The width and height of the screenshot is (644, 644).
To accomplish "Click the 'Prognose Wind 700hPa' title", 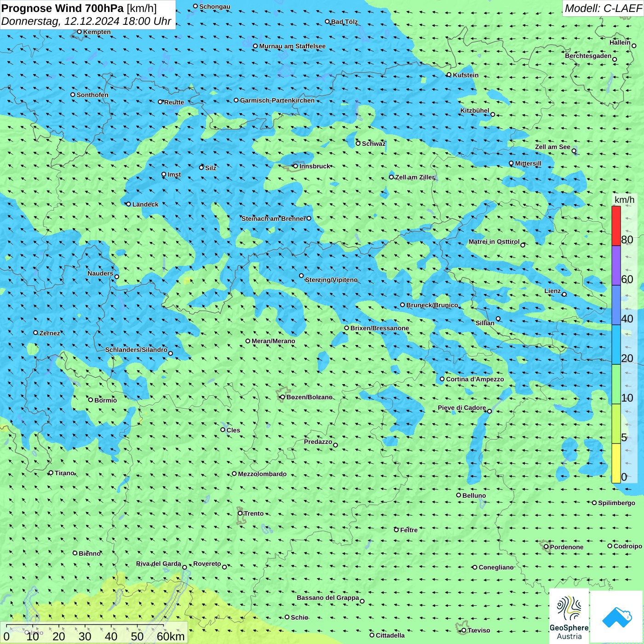I will point(63,8).
